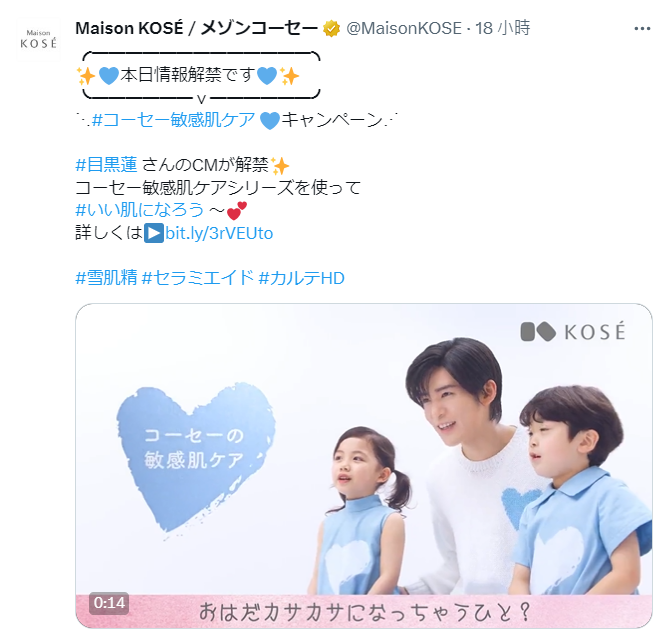Open the bit.ly/3rVEUto link
Screen dimensions: 671x643
(219, 234)
